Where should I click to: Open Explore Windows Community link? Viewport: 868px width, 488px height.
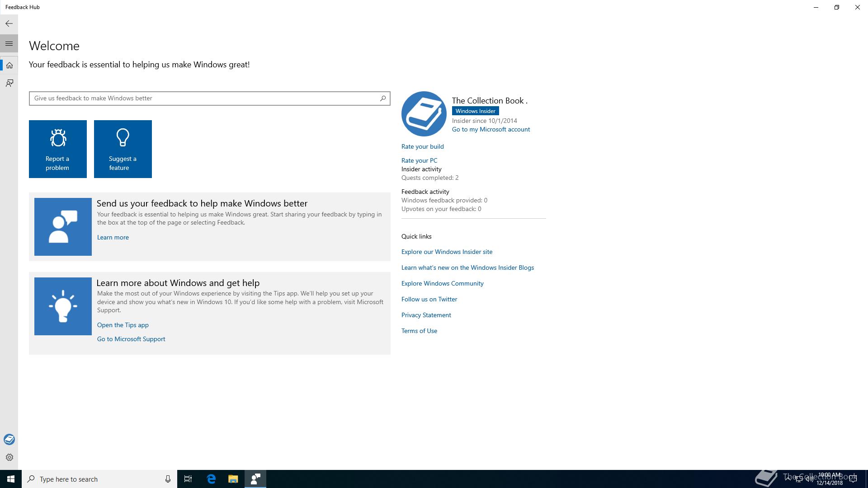[443, 283]
